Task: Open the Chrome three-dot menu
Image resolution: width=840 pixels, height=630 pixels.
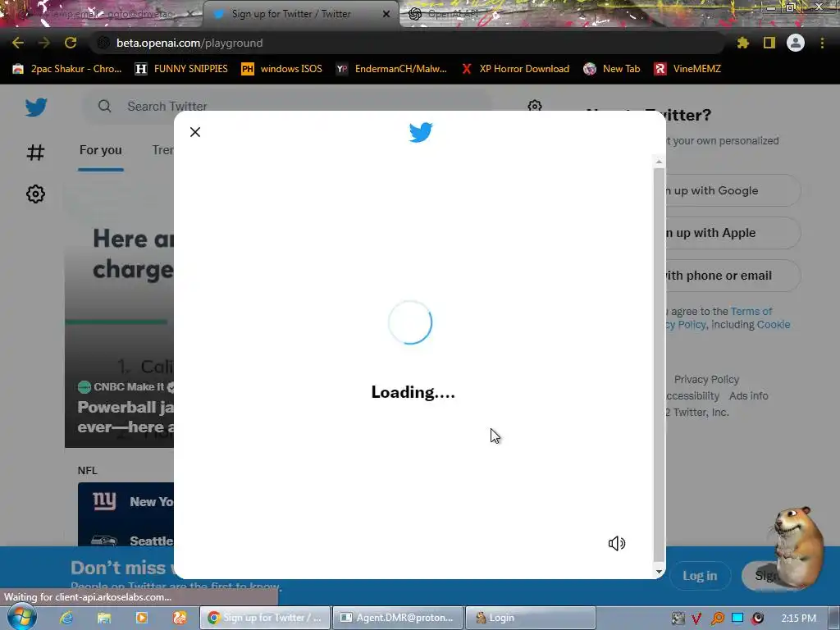Action: coord(822,43)
